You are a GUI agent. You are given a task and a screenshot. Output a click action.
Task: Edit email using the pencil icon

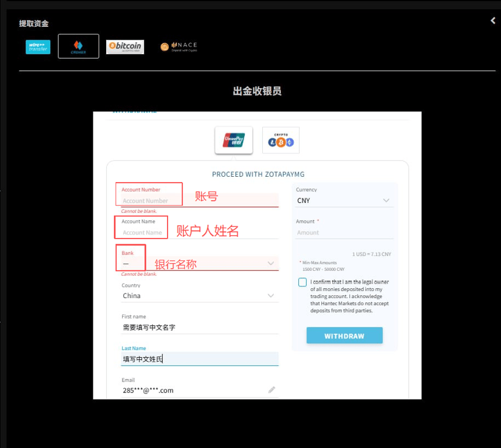272,390
